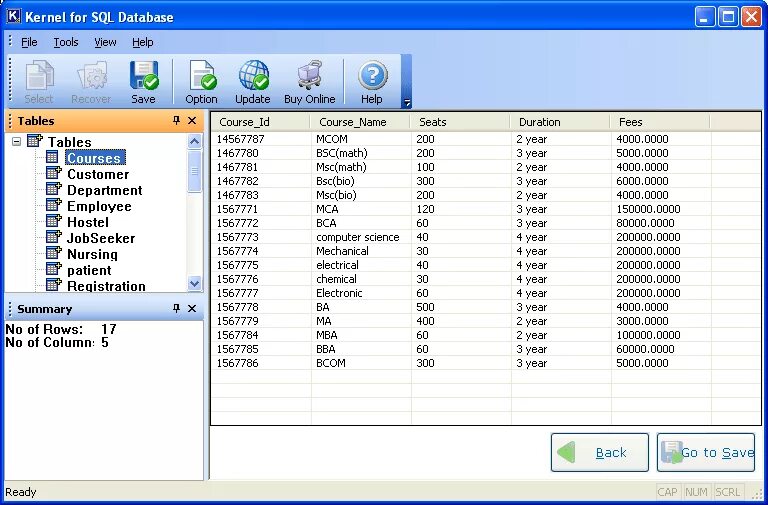The image size is (768, 505).
Task: Click the Course_Id column header
Action: click(261, 122)
